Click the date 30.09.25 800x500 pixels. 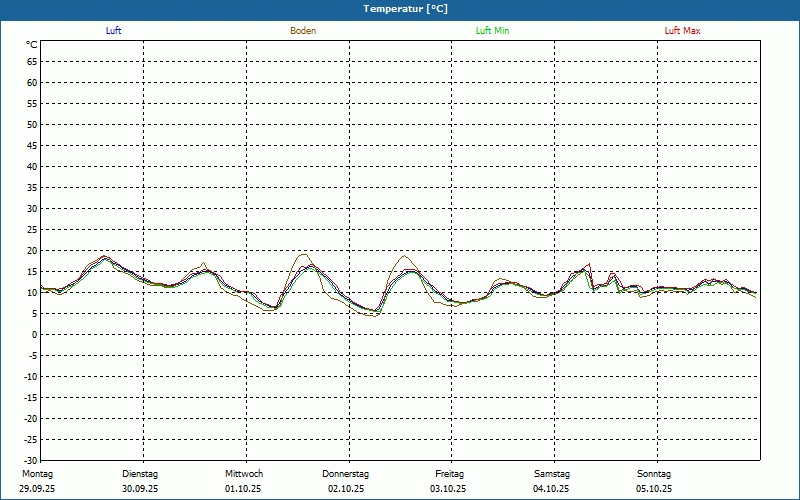(140, 489)
